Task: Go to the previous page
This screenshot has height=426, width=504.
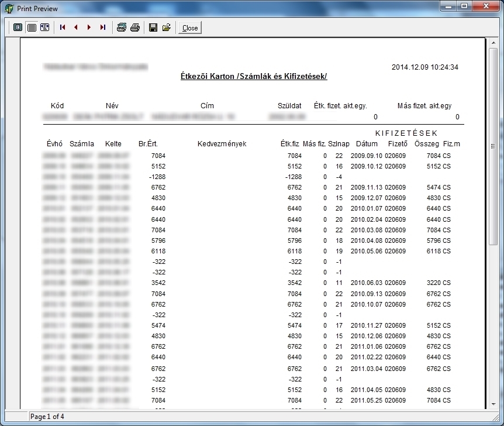Action: click(x=76, y=28)
